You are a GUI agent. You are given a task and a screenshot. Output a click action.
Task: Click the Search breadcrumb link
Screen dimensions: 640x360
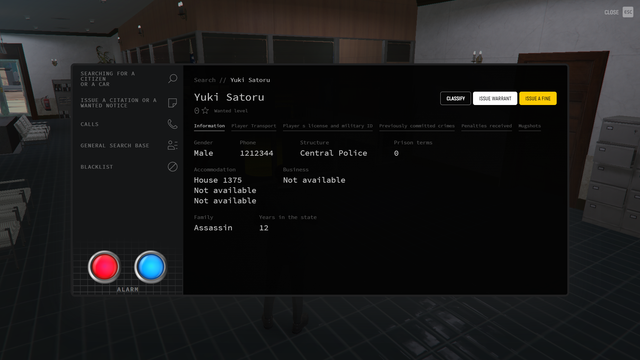click(204, 80)
